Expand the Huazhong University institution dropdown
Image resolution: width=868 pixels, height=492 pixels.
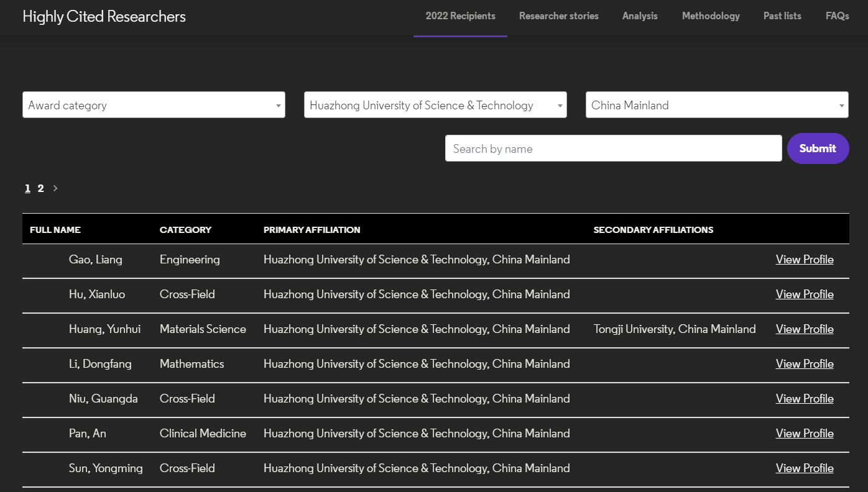click(x=435, y=105)
